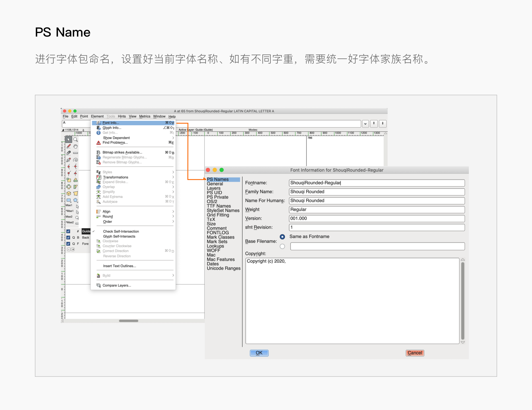Screen dimensions: 532x410
Task: Select the Skew selection tool
Action: [x=75, y=187]
